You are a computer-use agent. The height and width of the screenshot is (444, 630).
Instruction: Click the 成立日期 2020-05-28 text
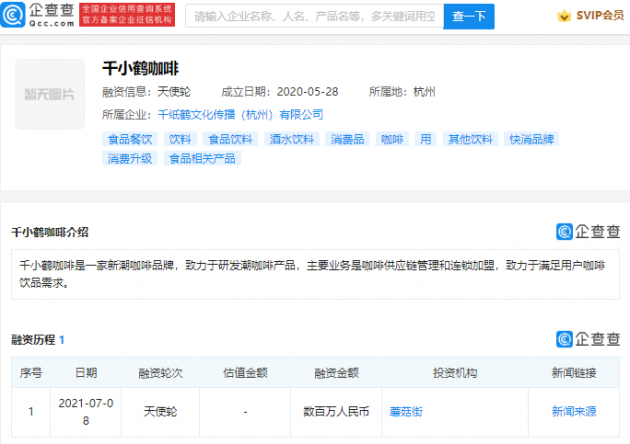point(280,92)
